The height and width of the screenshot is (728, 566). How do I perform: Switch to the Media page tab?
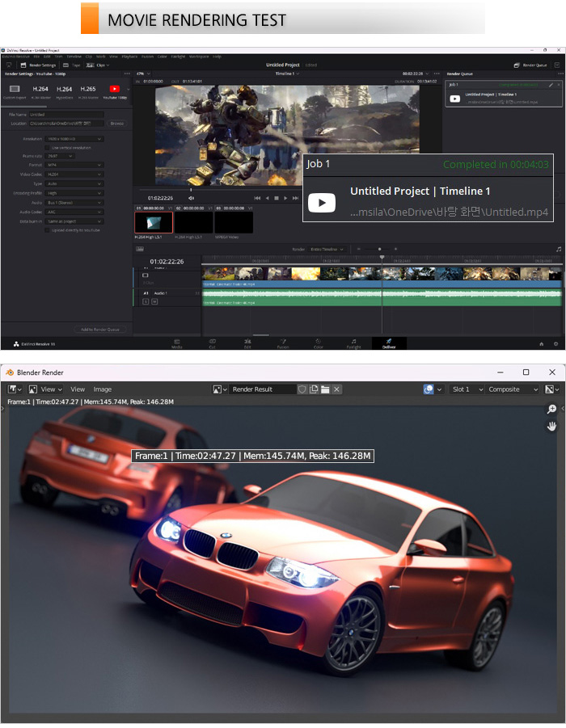click(176, 343)
